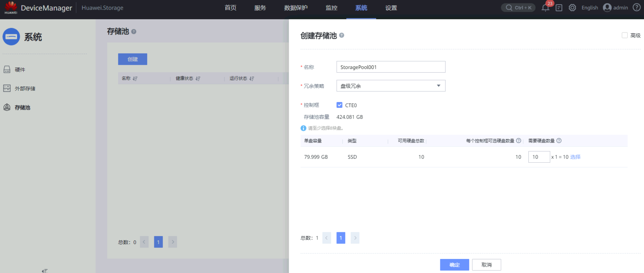
Task: Collapse the left sidebar with bottom icon
Action: [x=45, y=271]
